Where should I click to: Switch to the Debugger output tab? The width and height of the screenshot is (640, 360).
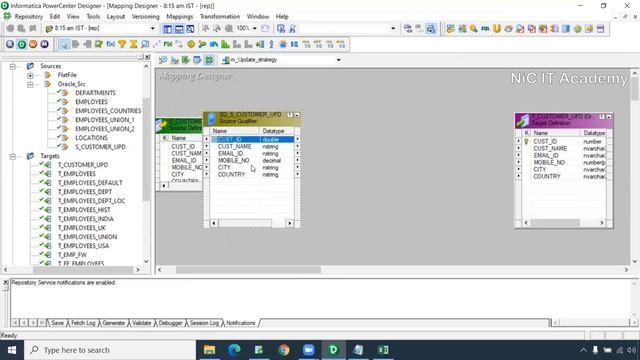coord(170,323)
